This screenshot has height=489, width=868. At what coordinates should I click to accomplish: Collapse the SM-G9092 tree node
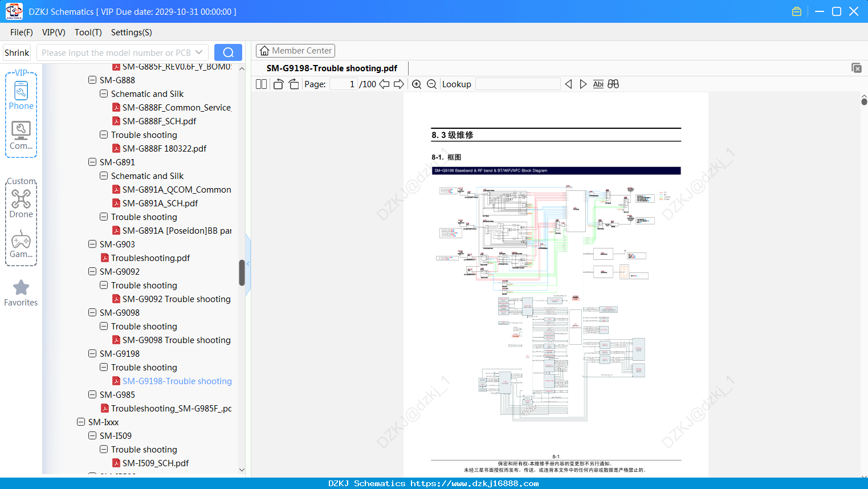coord(92,271)
